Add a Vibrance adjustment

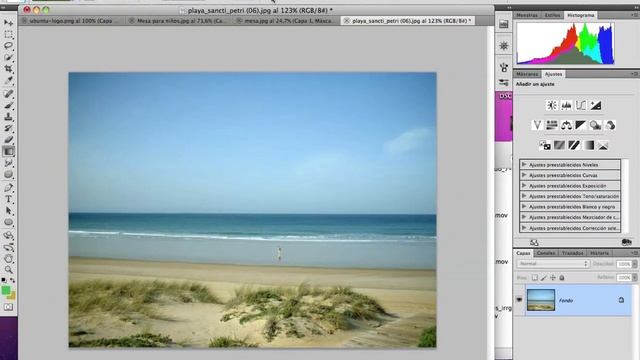coord(537,125)
